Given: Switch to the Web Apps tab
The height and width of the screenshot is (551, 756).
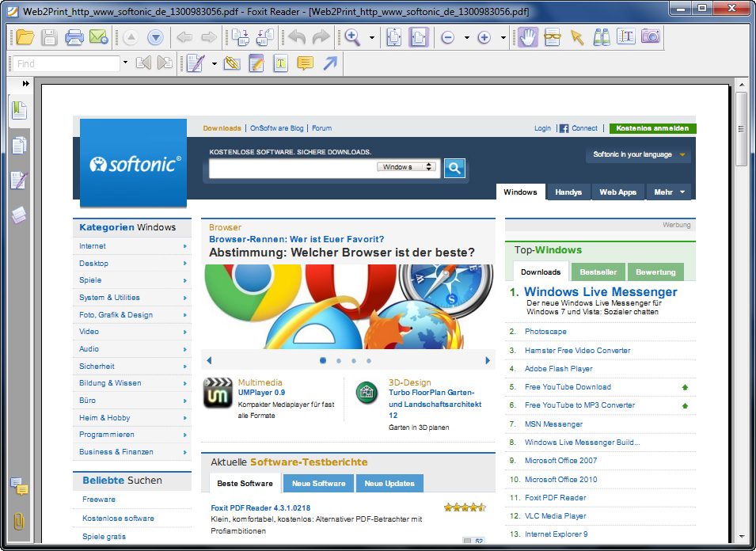Looking at the screenshot, I should 618,192.
